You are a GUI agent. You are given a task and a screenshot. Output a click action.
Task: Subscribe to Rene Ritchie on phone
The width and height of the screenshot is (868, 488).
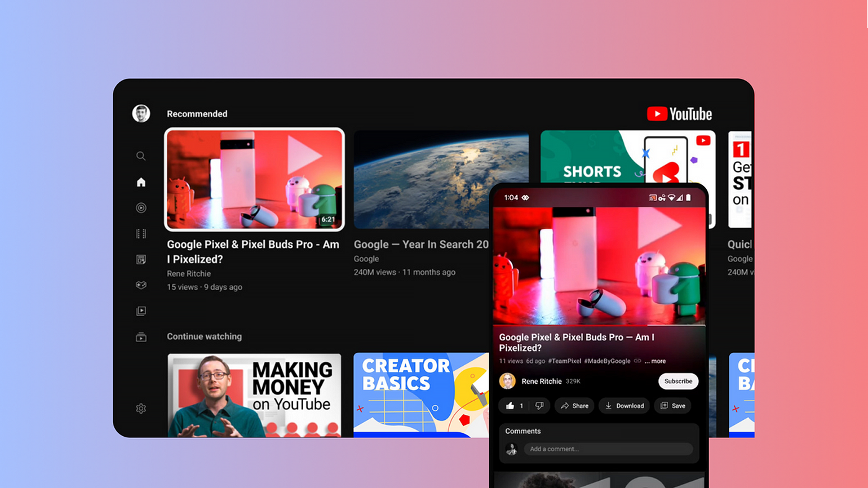pos(678,381)
